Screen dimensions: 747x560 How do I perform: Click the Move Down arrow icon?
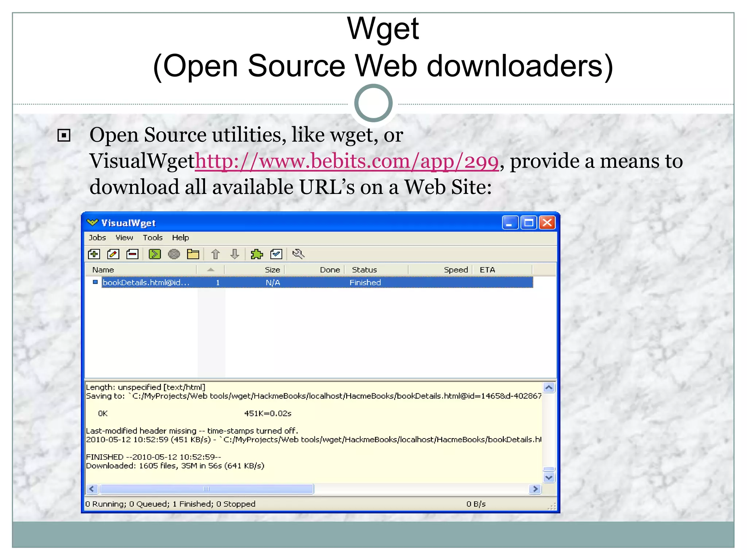[x=235, y=254]
